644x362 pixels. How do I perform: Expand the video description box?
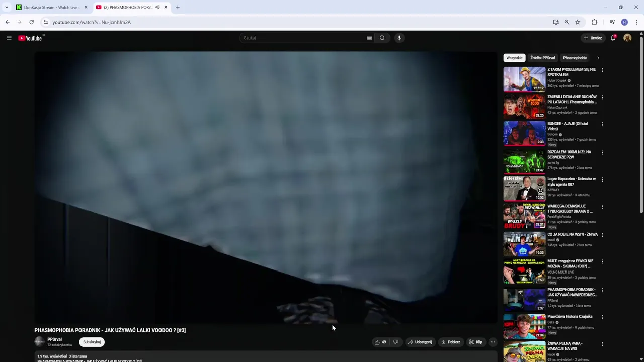click(266, 357)
